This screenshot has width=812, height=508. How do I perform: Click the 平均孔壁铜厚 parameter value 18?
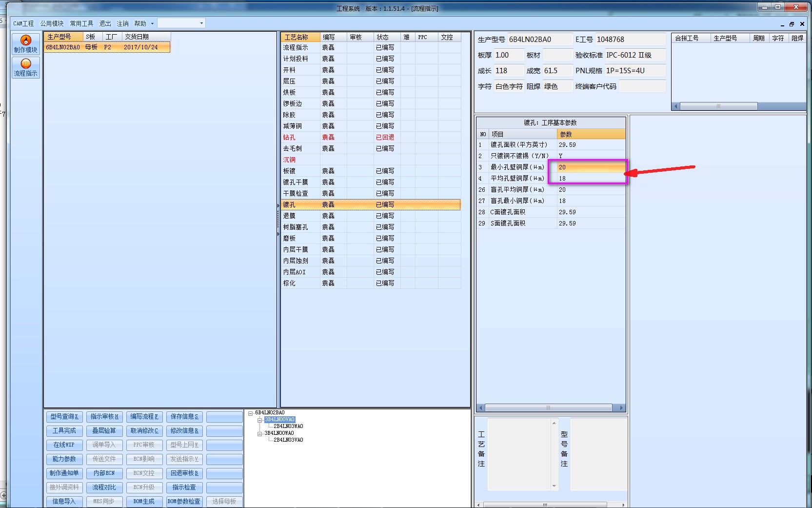point(591,179)
